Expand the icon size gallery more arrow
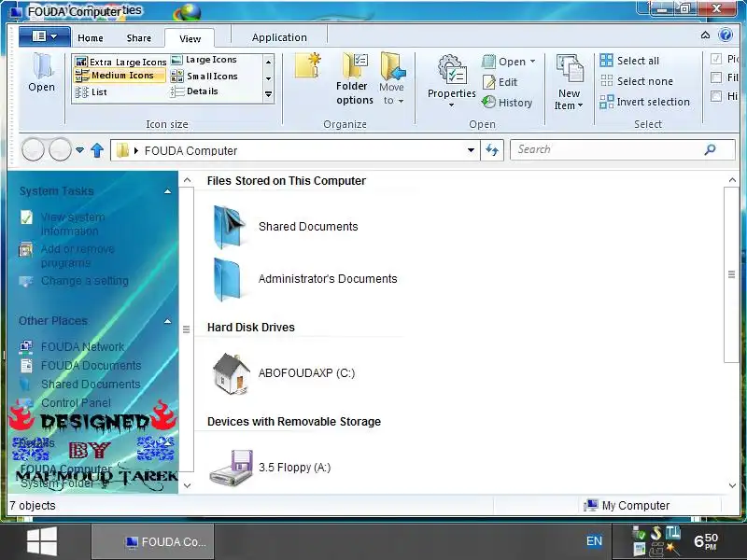This screenshot has width=747, height=560. (269, 95)
